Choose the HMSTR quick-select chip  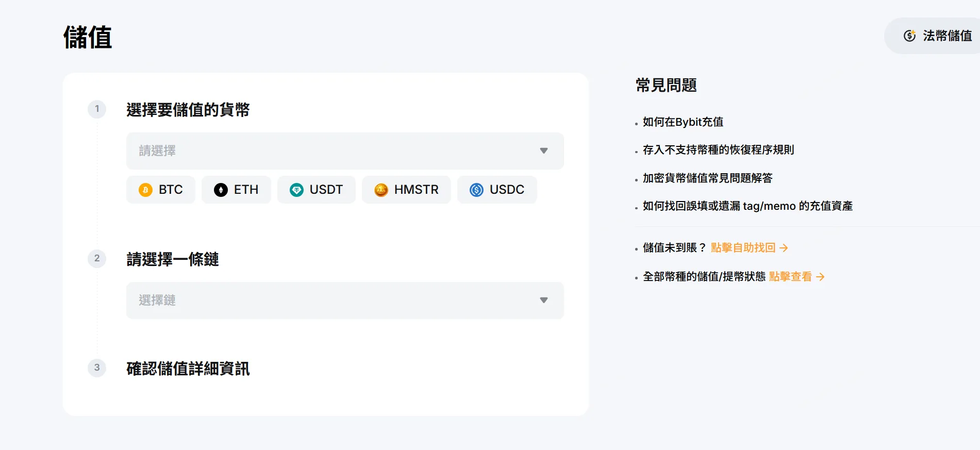point(406,190)
